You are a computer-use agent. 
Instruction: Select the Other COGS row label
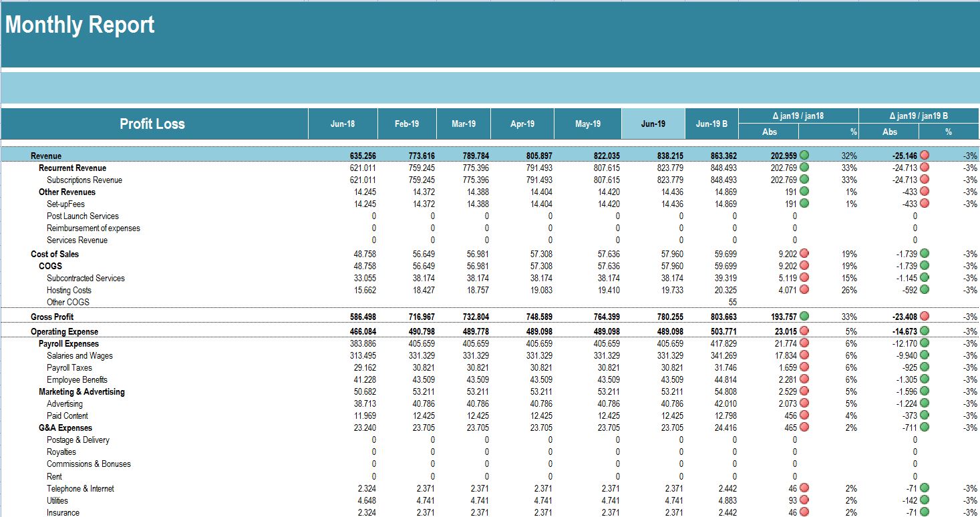pos(68,302)
